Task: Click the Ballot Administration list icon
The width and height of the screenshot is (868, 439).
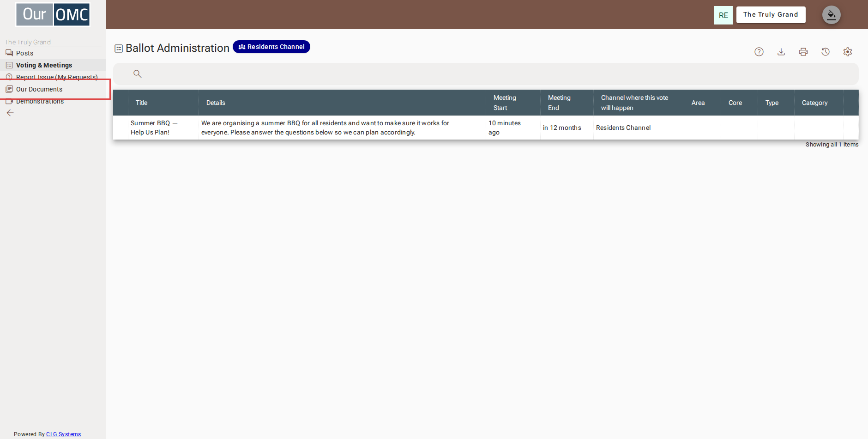Action: (x=119, y=48)
